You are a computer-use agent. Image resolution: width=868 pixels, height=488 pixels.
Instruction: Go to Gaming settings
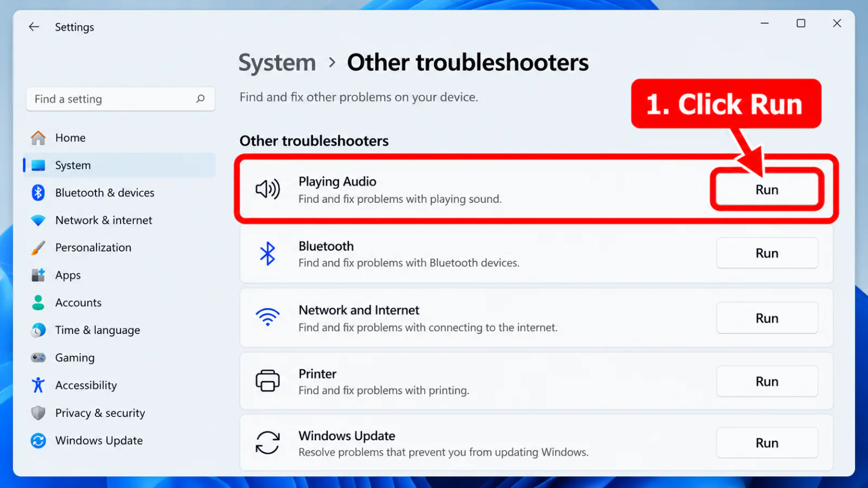tap(119, 358)
